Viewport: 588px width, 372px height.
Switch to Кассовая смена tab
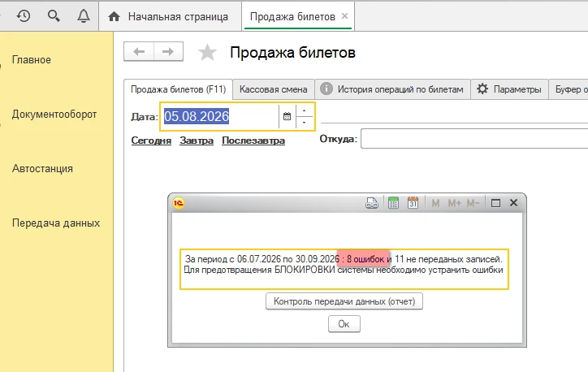pos(274,89)
